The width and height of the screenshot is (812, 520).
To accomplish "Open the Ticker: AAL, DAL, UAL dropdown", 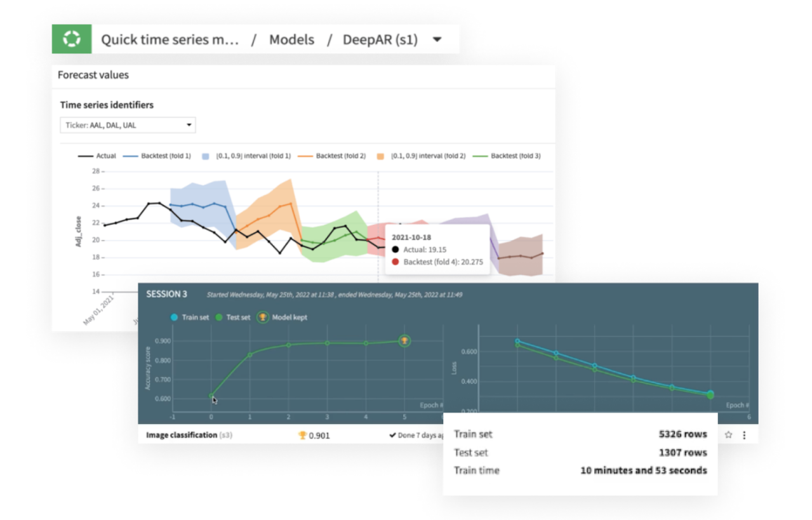I will pyautogui.click(x=128, y=125).
